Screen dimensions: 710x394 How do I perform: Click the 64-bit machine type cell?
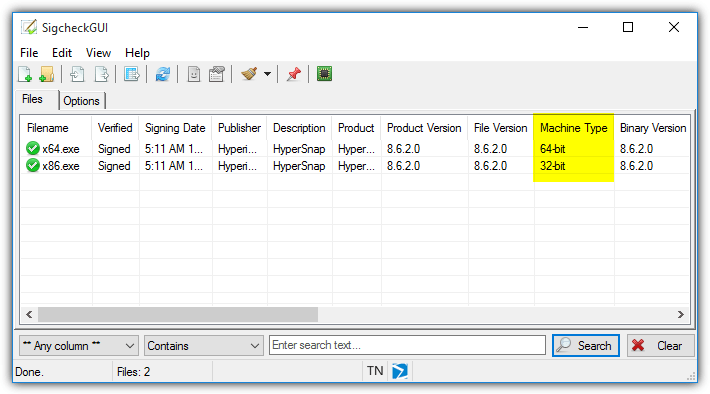click(552, 149)
